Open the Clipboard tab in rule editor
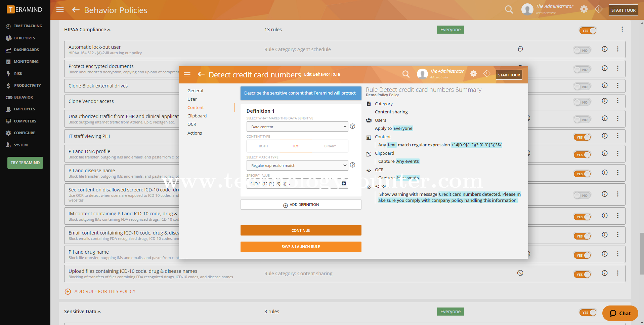 click(197, 116)
